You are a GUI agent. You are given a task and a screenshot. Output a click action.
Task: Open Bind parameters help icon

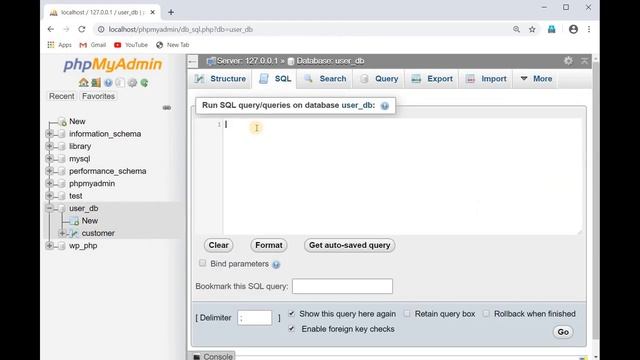276,264
